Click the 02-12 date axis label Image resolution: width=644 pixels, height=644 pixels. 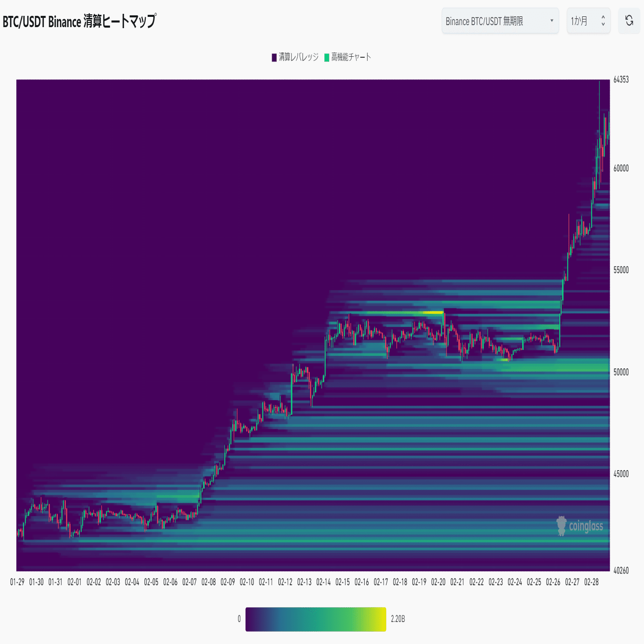pos(285,582)
